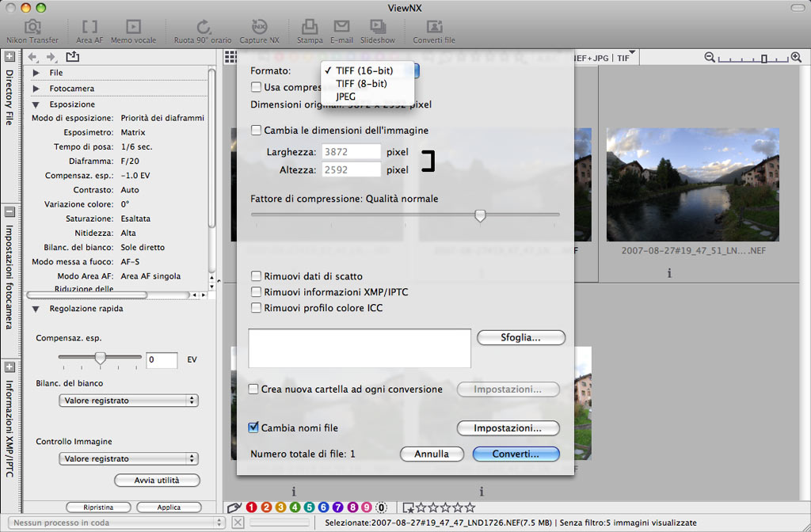Apply purple label 7

tap(337, 507)
